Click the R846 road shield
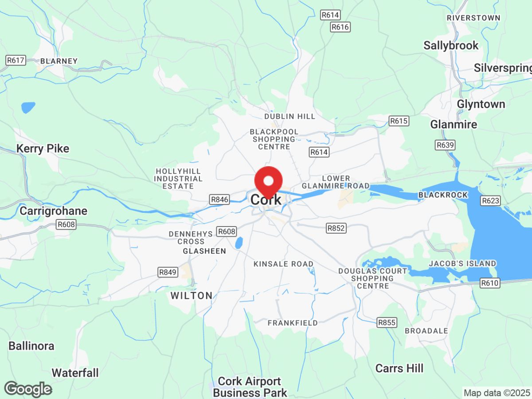This screenshot has width=532, height=399. point(220,199)
